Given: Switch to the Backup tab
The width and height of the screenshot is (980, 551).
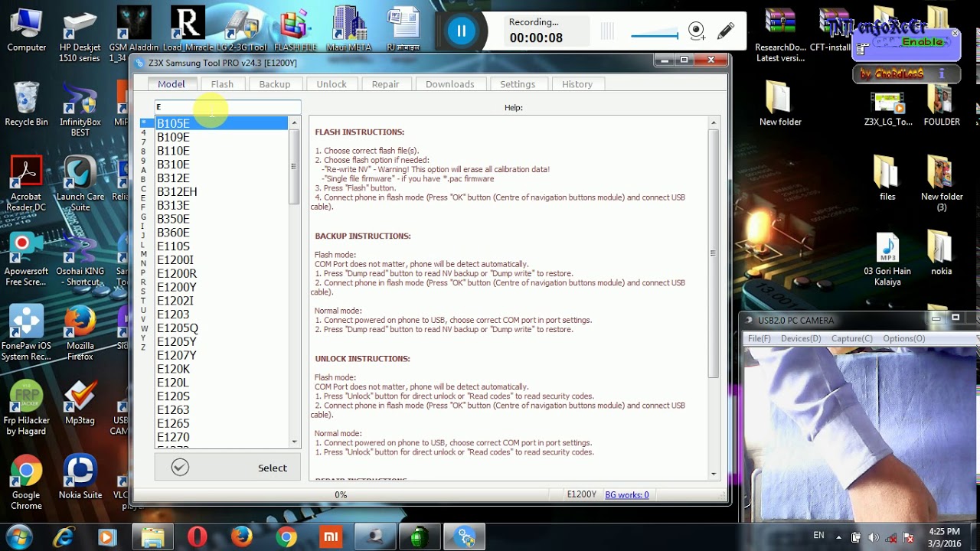Looking at the screenshot, I should tap(274, 84).
